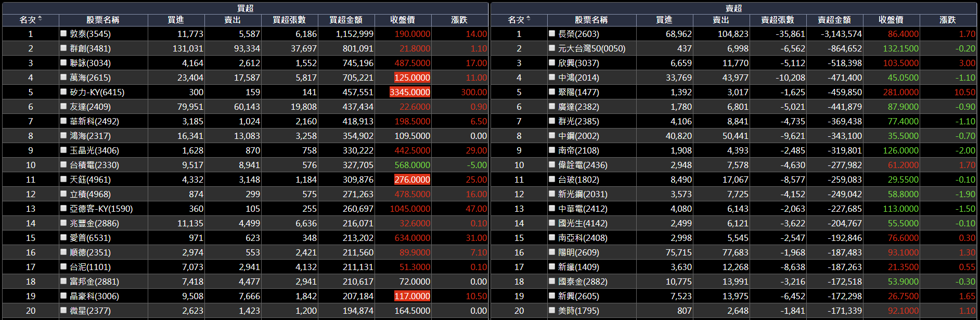Check the 台積電(2330) row box
Viewport: 980px width, 320px height.
(63, 164)
